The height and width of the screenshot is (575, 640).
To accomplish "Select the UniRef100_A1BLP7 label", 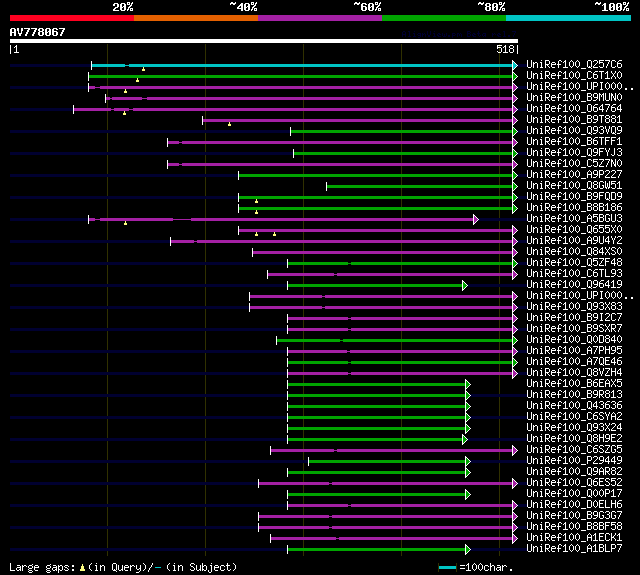I will [574, 549].
